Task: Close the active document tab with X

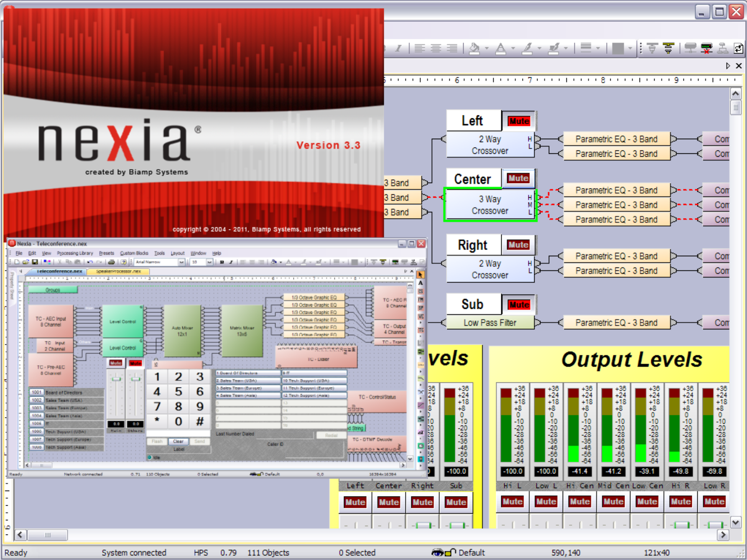Action: 739,66
